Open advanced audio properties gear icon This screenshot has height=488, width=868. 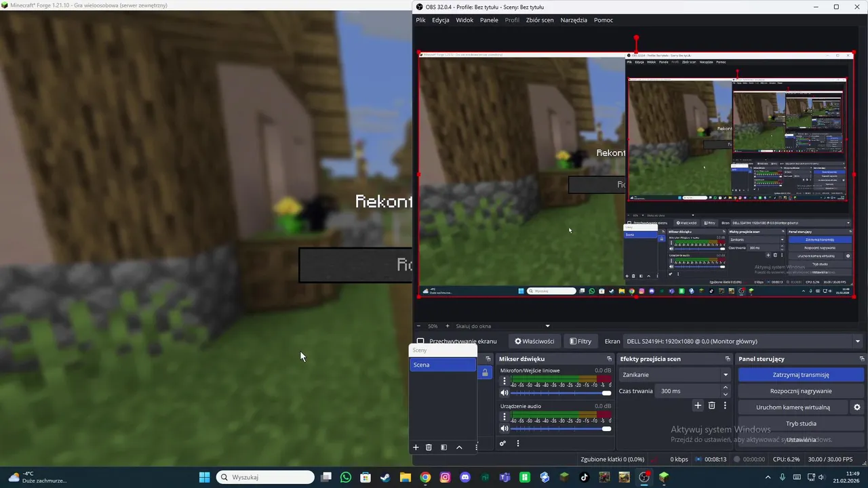point(502,444)
